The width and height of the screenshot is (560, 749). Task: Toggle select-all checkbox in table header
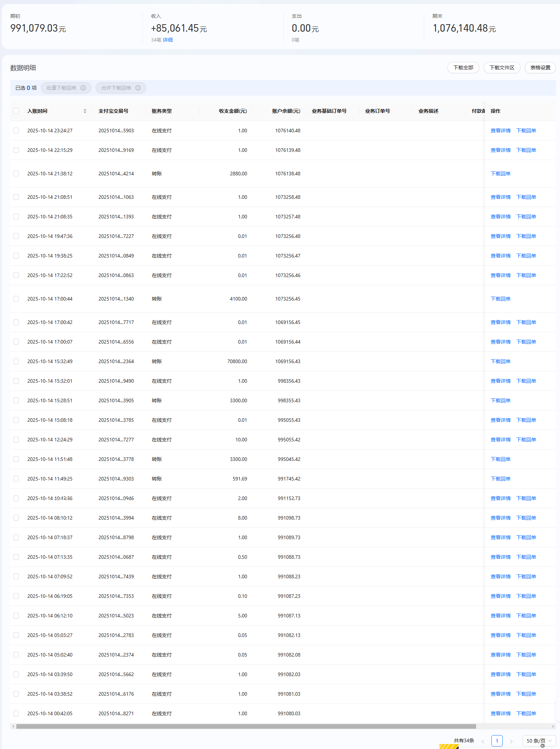coord(16,111)
